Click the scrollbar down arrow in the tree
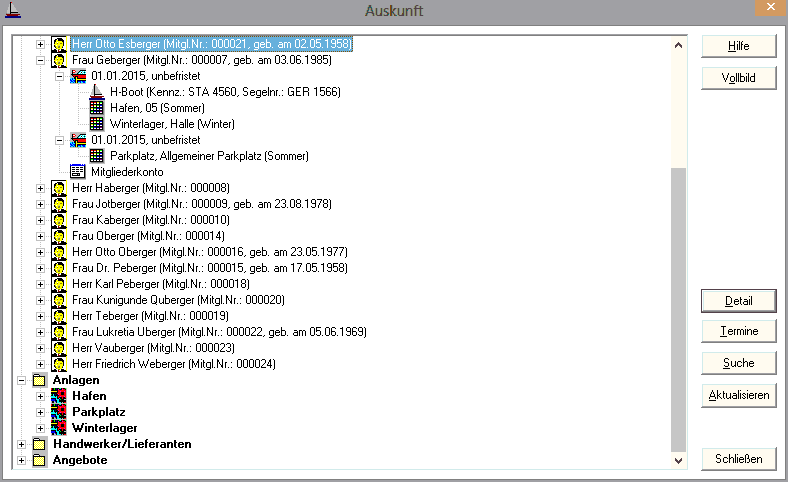The width and height of the screenshot is (788, 482). (679, 460)
